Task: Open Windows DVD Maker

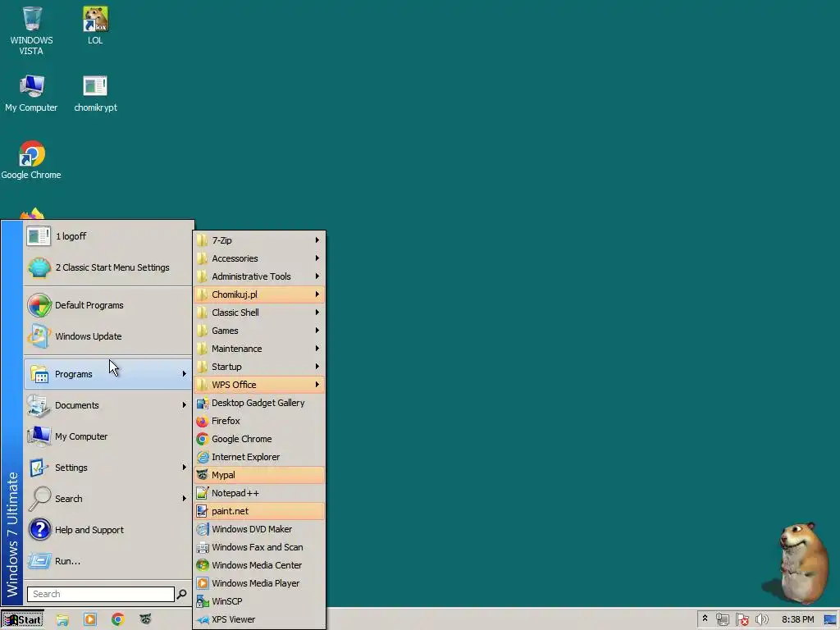Action: (260, 529)
